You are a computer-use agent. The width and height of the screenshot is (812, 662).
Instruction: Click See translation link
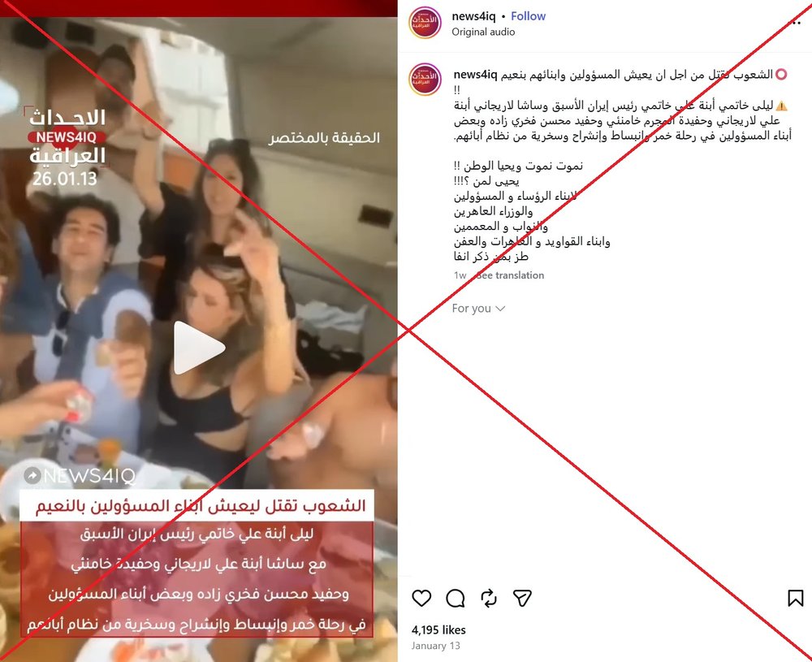510,275
